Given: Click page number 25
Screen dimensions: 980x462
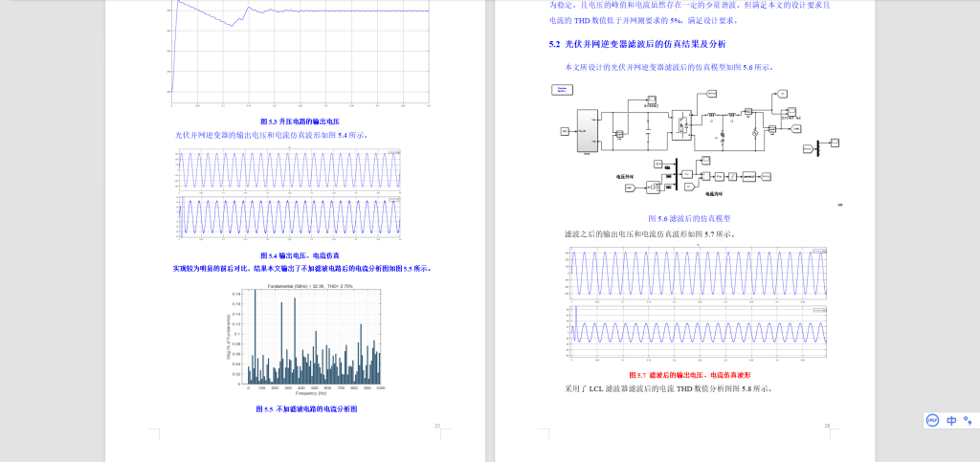Looking at the screenshot, I should click(437, 426).
